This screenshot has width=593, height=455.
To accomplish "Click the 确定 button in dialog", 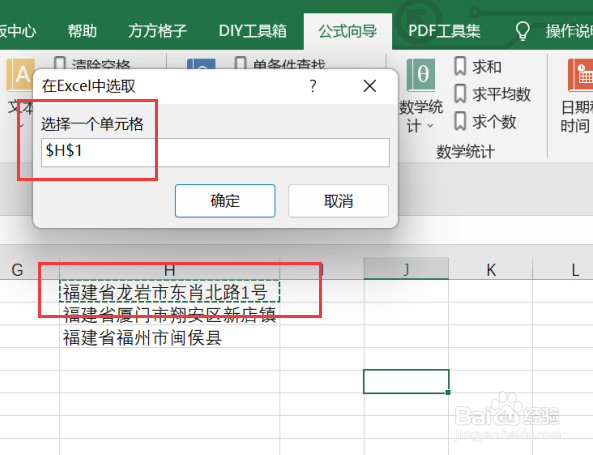I will [x=225, y=201].
